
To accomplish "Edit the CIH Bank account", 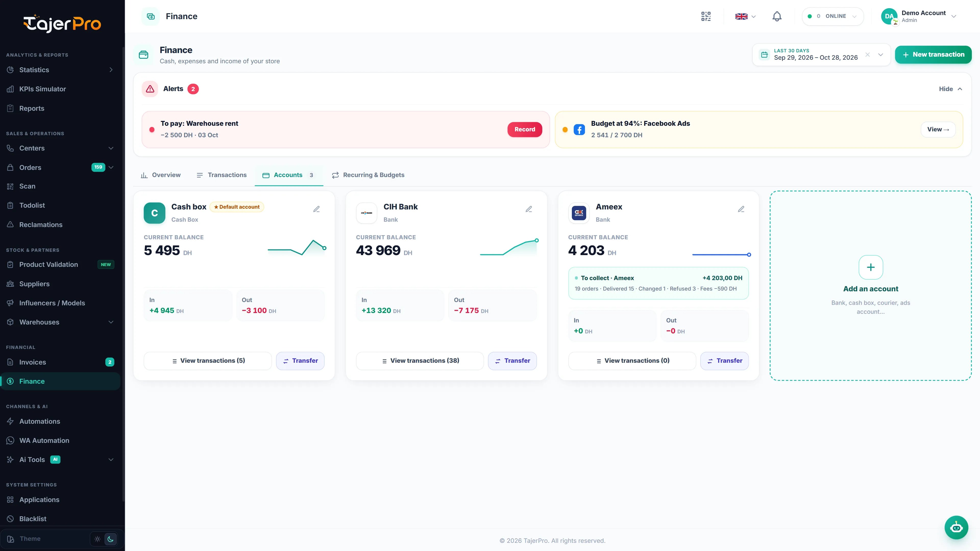I will point(529,209).
